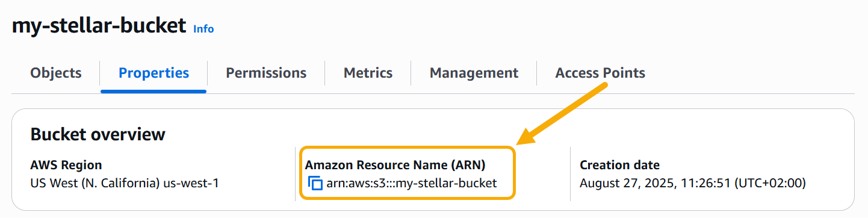Open the Management tab
Screen dimensions: 868x218
click(x=474, y=73)
